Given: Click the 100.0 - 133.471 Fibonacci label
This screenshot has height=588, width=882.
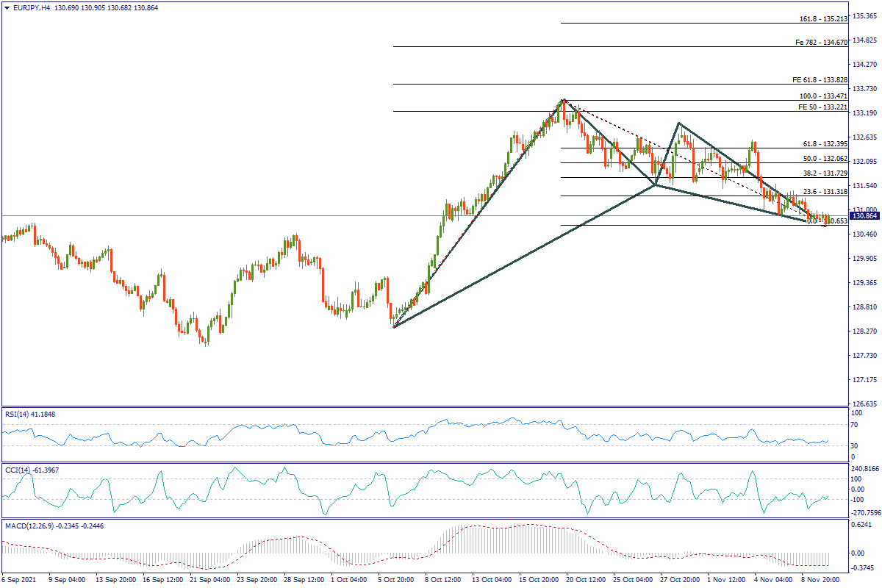Looking at the screenshot, I should point(823,96).
